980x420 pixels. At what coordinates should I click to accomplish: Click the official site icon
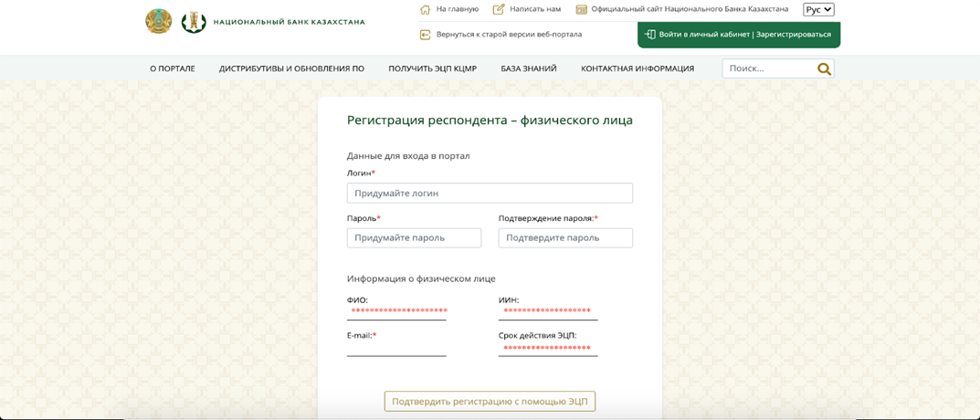point(582,9)
